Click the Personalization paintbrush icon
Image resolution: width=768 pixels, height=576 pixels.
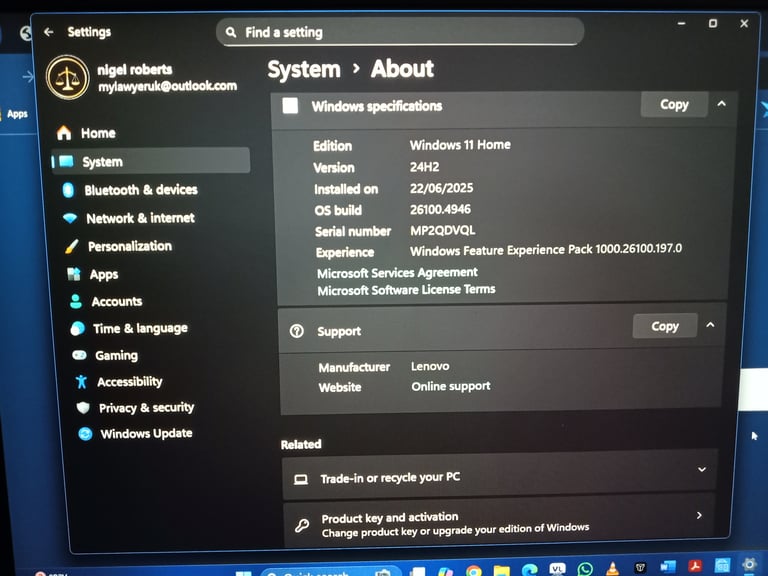(x=72, y=246)
